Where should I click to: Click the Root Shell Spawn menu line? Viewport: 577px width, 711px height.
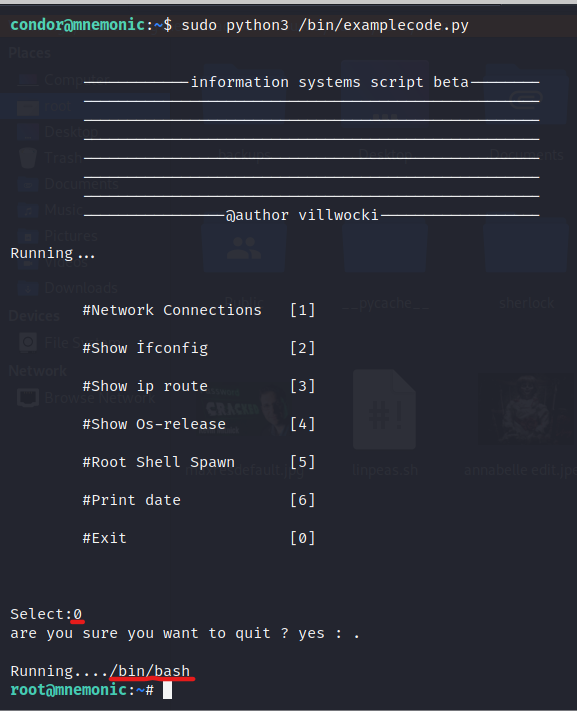point(199,462)
